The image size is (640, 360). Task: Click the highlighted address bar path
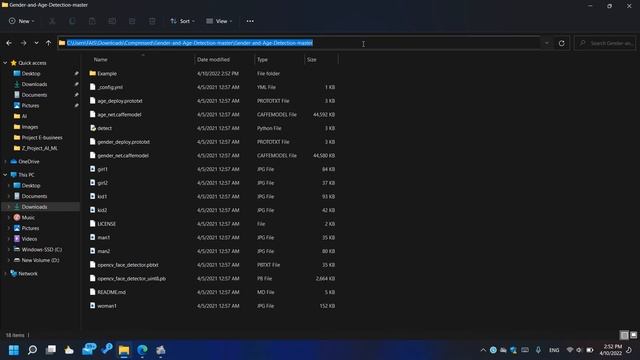pyautogui.click(x=190, y=43)
